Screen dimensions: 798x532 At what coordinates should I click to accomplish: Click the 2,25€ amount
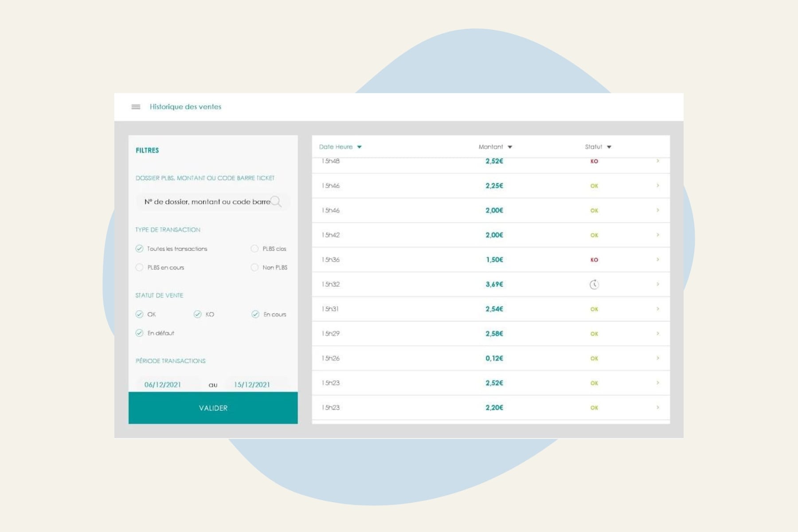(x=494, y=186)
